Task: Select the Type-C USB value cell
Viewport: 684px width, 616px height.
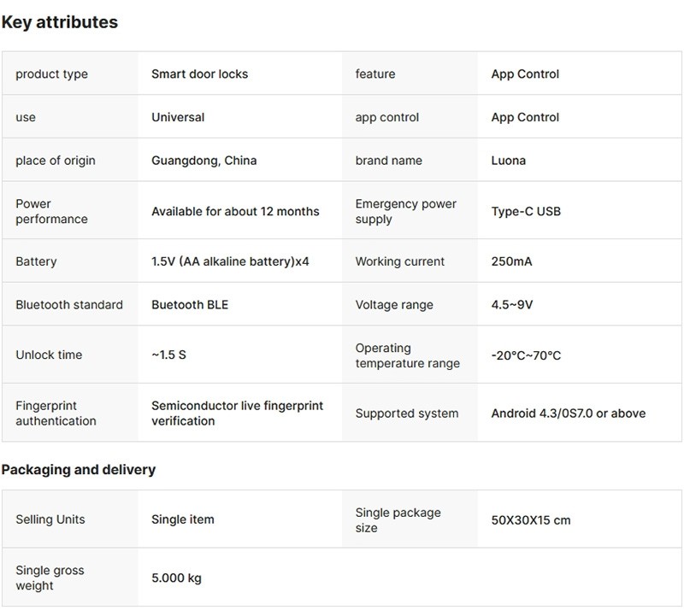Action: coord(526,211)
